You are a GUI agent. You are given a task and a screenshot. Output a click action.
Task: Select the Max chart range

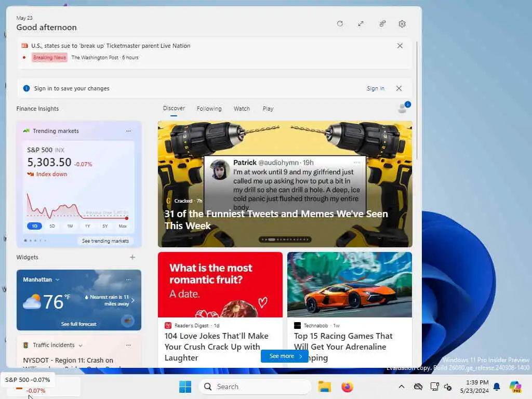(x=123, y=226)
